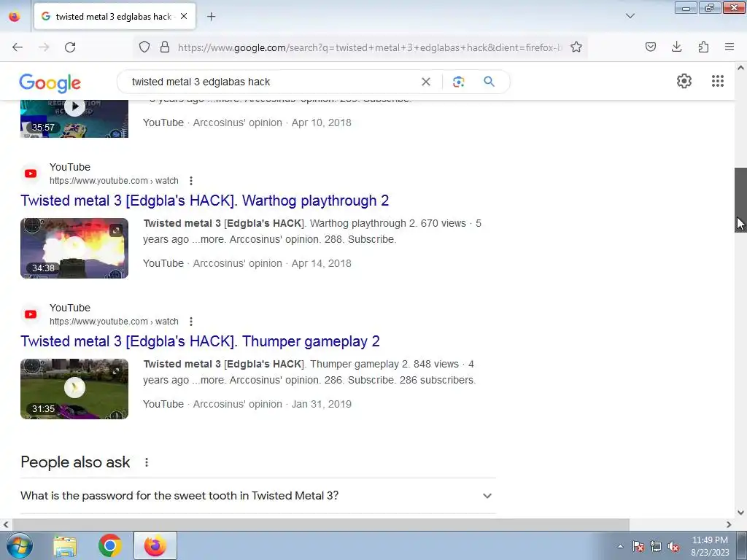Play the 31:35 Thumper video thumbnail

pyautogui.click(x=74, y=389)
